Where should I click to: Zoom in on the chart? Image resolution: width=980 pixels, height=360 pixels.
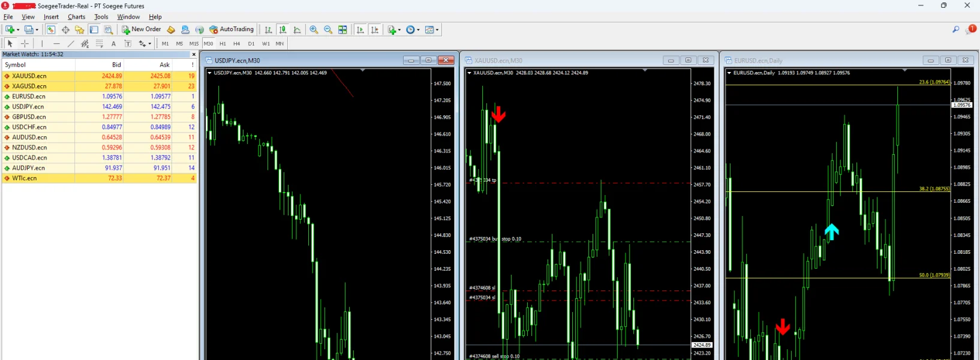coord(314,29)
